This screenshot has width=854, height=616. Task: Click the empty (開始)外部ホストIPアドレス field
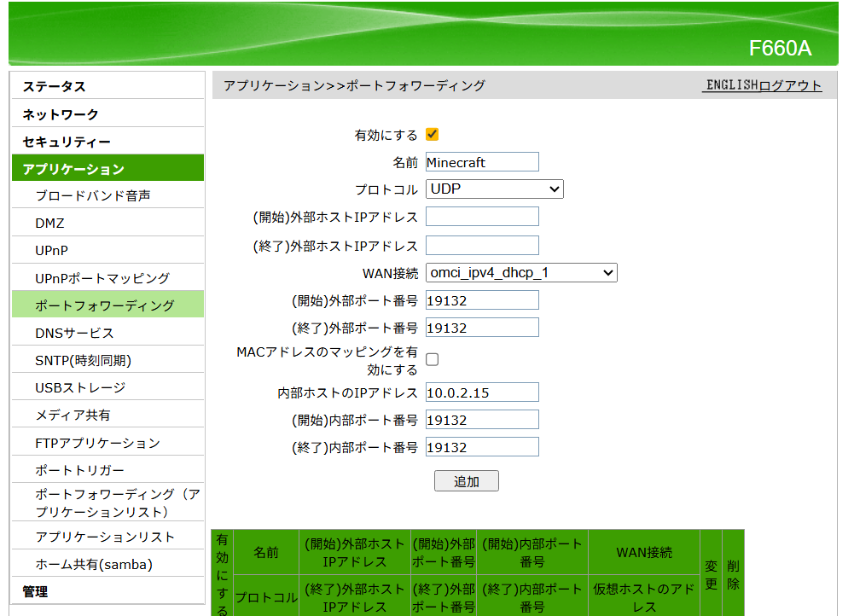tap(482, 217)
